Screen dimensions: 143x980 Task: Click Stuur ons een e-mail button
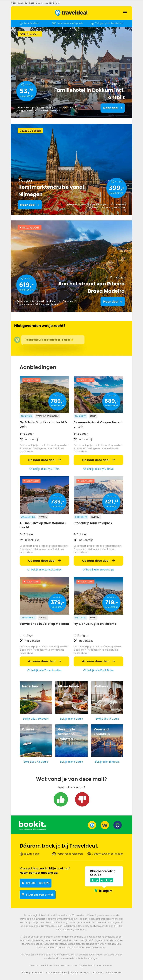tap(37, 894)
